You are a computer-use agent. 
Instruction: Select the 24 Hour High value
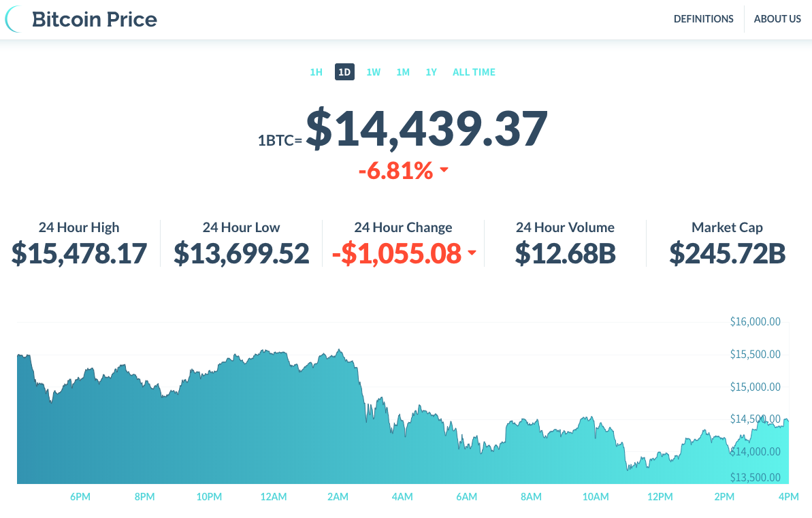(78, 253)
